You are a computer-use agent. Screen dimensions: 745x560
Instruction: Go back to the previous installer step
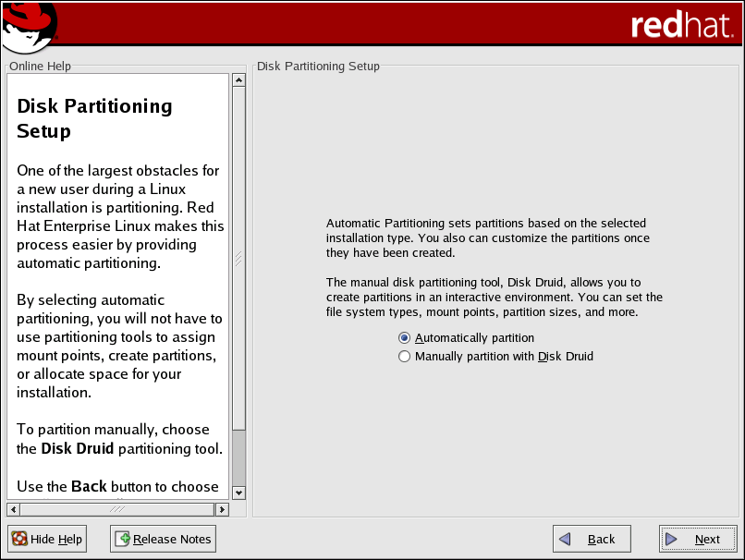(x=592, y=540)
